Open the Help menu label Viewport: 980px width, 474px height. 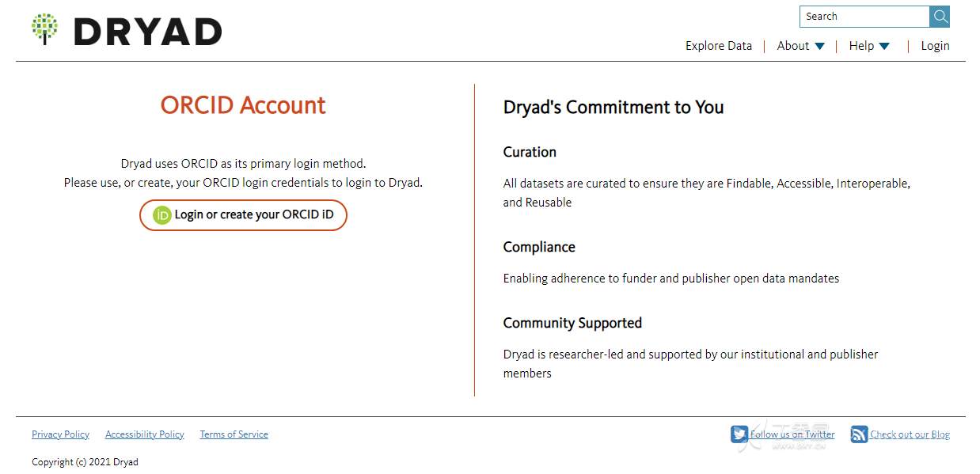tap(861, 46)
